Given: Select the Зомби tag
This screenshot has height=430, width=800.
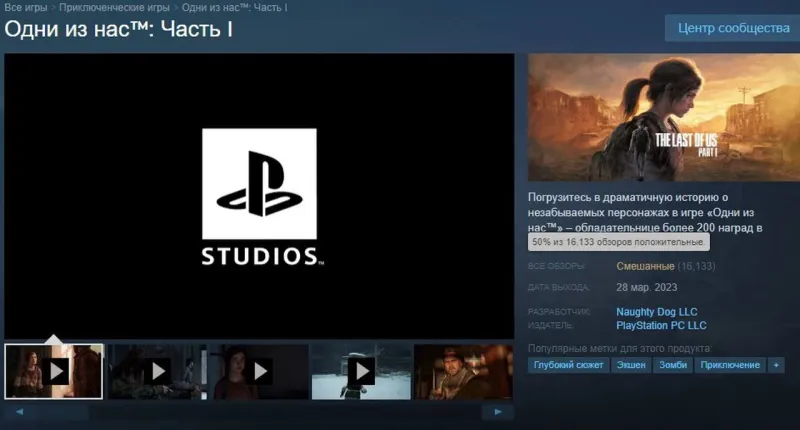Looking at the screenshot, I should tap(675, 366).
